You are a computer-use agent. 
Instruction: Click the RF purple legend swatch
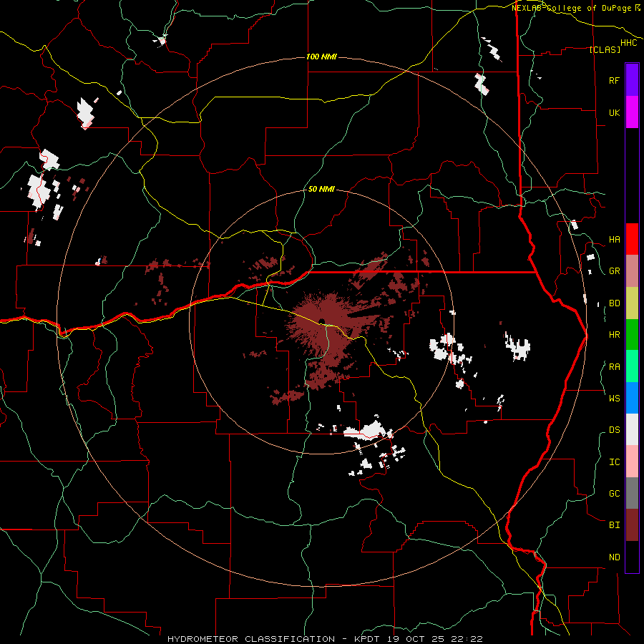(x=632, y=80)
